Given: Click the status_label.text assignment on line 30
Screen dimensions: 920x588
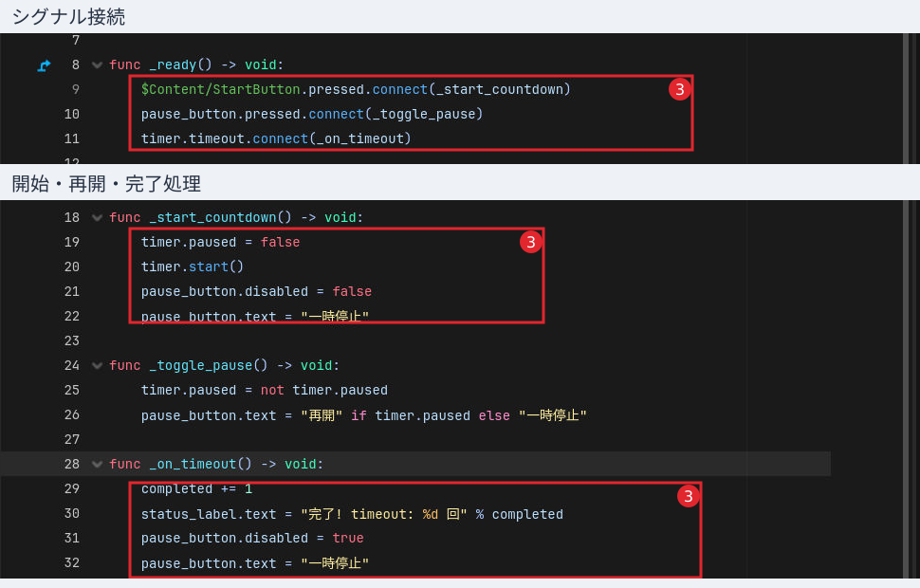Looking at the screenshot, I should coord(352,514).
